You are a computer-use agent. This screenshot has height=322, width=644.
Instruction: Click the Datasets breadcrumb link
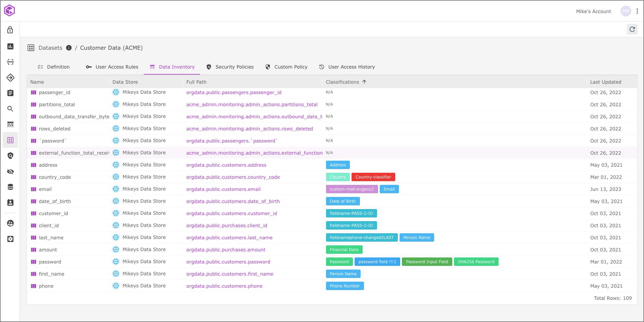click(50, 48)
